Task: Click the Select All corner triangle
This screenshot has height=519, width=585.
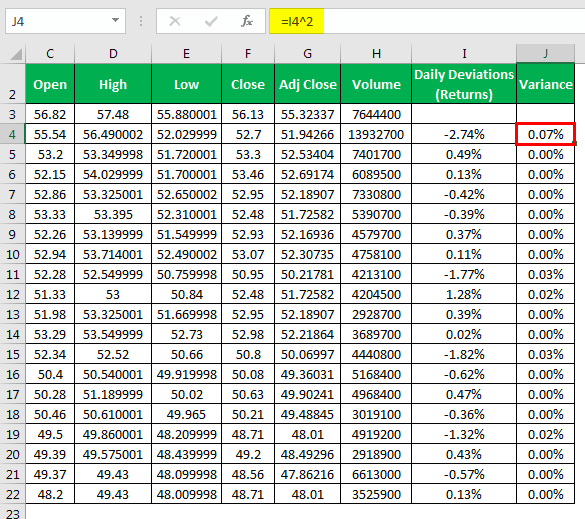Action: 16,54
